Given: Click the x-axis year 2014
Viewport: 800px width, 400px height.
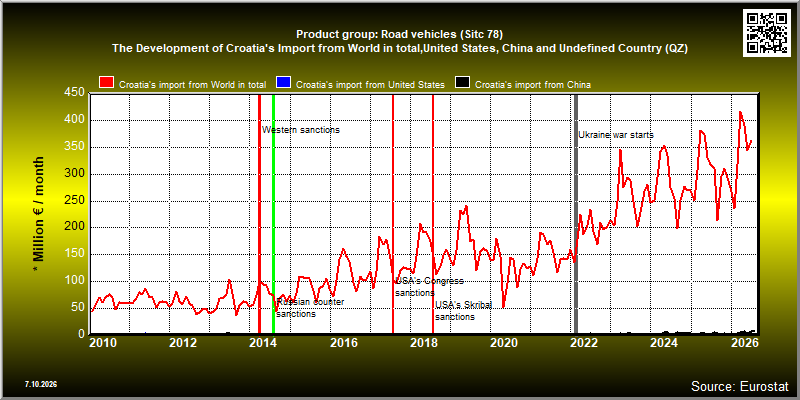Looking at the screenshot, I should pyautogui.click(x=263, y=342).
